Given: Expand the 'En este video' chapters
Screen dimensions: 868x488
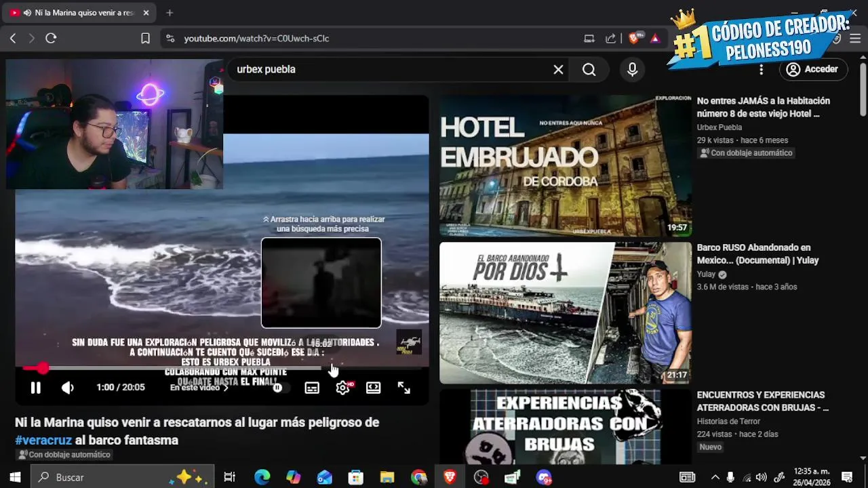Looking at the screenshot, I should point(199,388).
